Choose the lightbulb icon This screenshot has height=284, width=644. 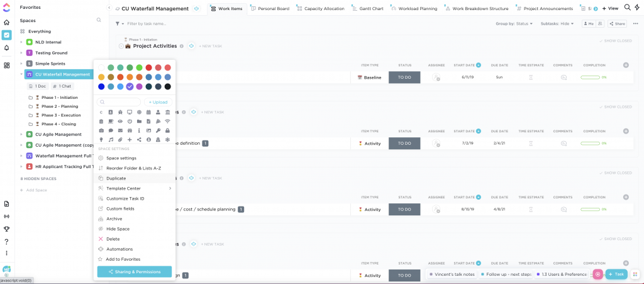click(x=101, y=140)
